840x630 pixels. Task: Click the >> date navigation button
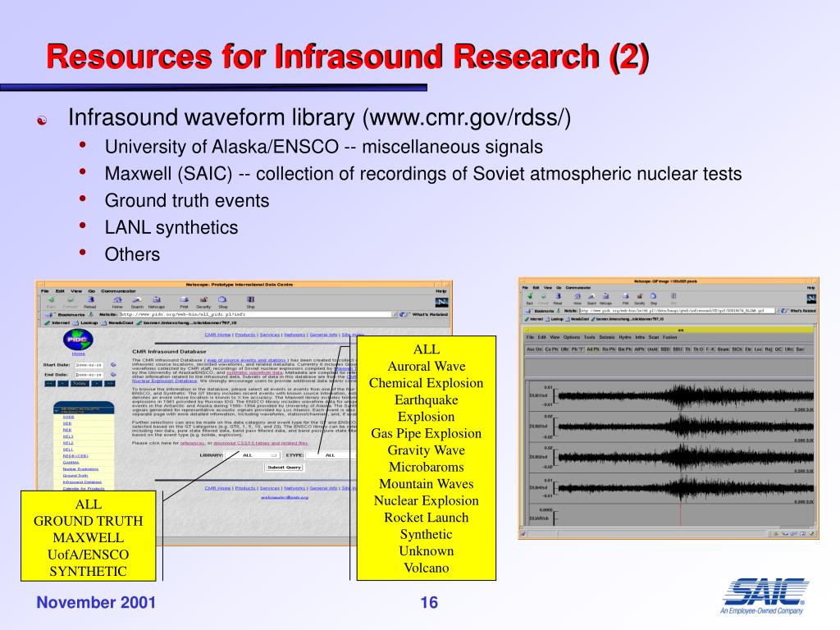[x=110, y=383]
